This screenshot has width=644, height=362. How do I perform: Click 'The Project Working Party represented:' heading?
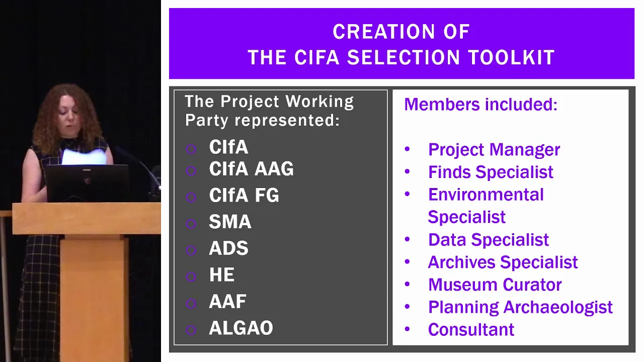point(269,111)
